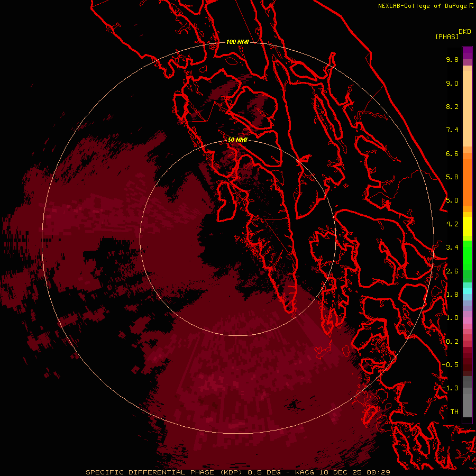Click the 9.8 value on the scale
This screenshot has height=476, width=476.
click(x=452, y=59)
